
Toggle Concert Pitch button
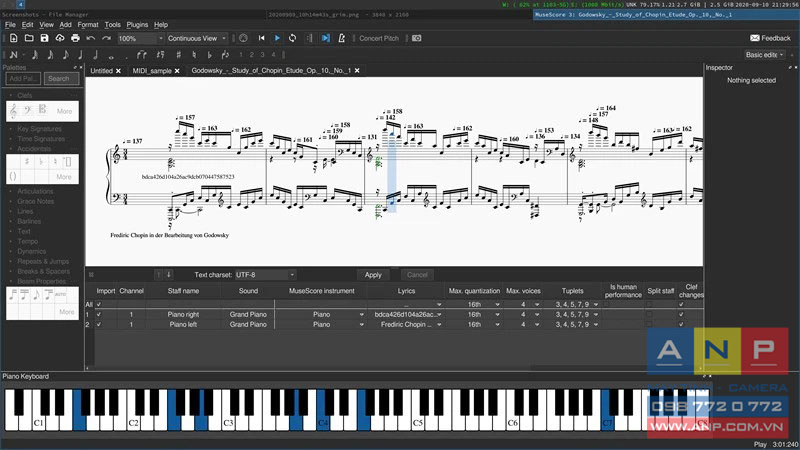click(379, 38)
